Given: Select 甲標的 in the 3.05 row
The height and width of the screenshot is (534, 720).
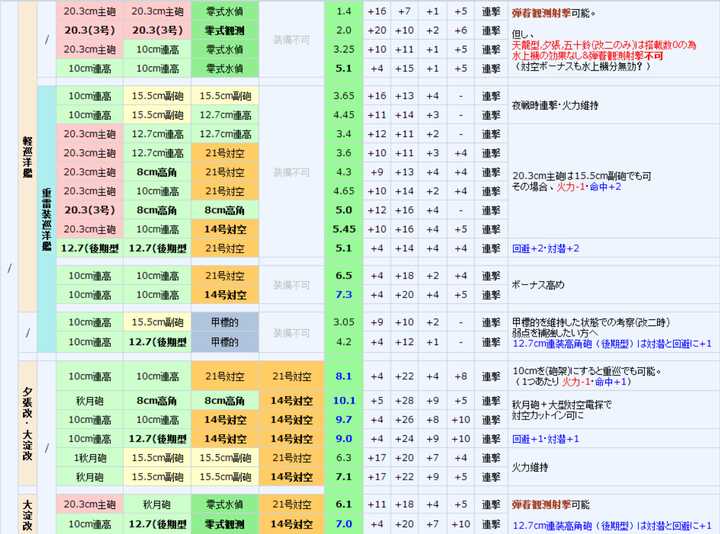Looking at the screenshot, I should coord(225,322).
